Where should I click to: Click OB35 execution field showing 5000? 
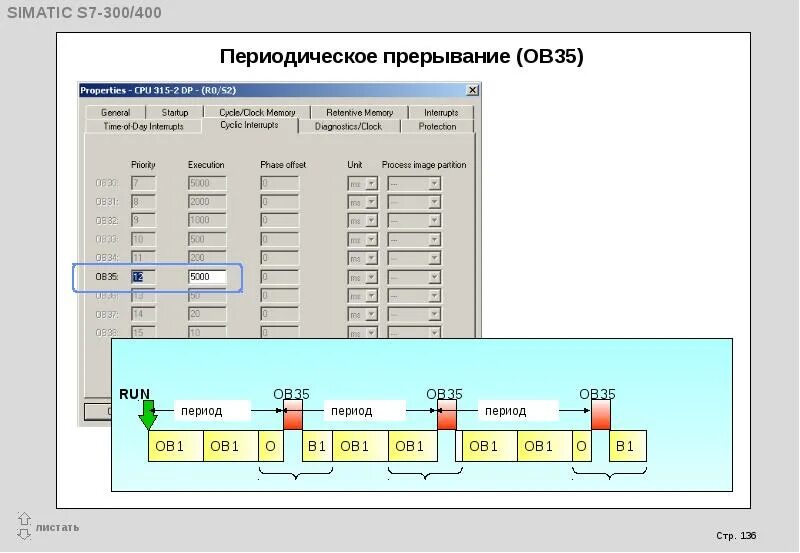(207, 276)
